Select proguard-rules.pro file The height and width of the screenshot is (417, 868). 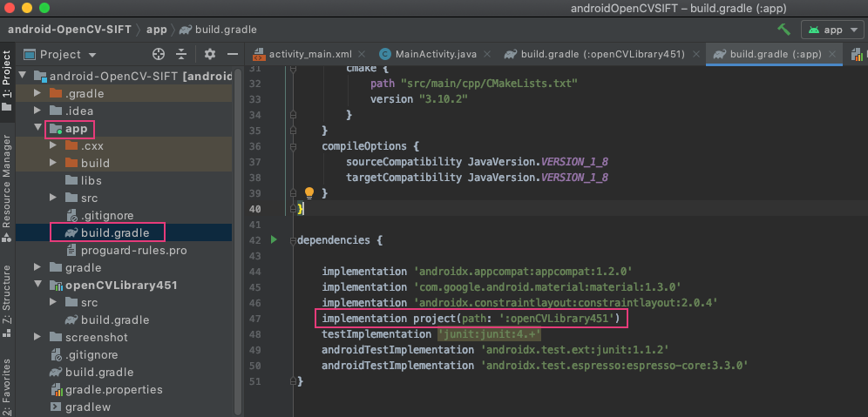click(125, 251)
